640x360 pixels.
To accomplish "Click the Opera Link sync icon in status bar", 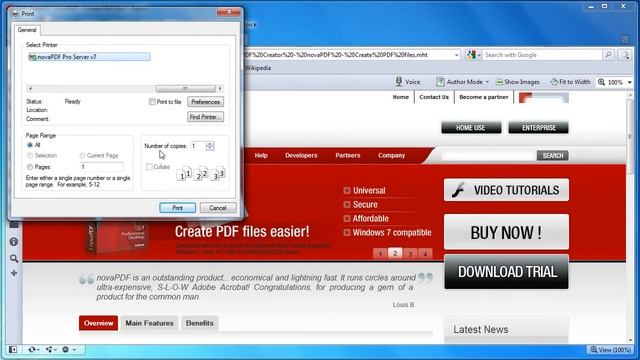I will [31, 349].
